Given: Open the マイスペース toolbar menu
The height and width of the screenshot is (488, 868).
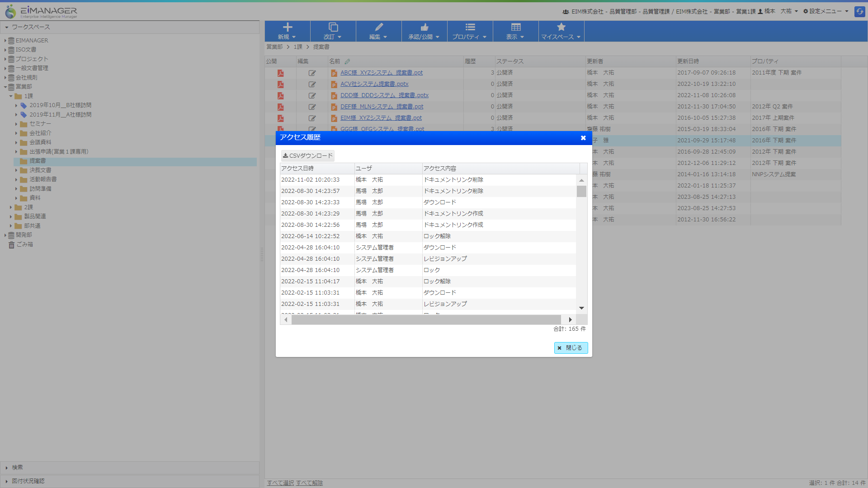Looking at the screenshot, I should coord(561,31).
